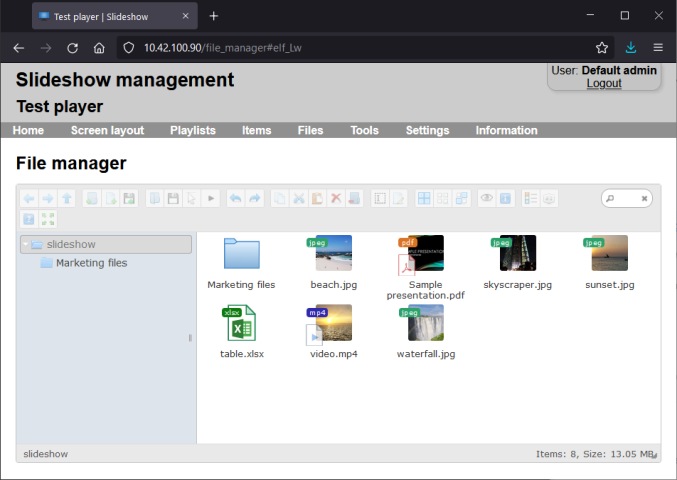Click the Help question mark icon
Image resolution: width=677 pixels, height=480 pixels.
coord(29,219)
